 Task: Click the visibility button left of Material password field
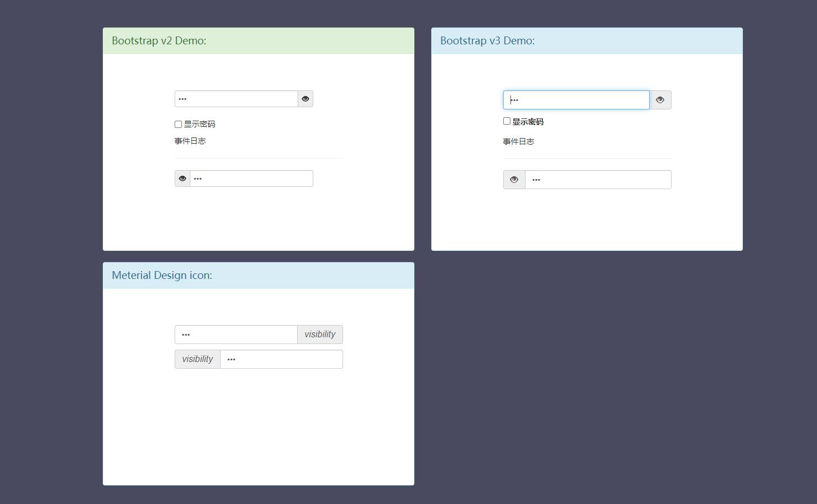198,359
